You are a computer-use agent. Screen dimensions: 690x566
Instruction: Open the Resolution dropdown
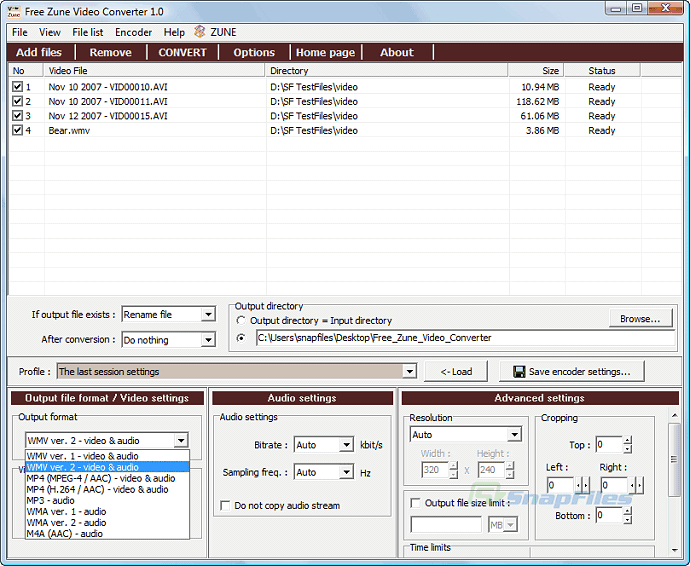pos(514,434)
